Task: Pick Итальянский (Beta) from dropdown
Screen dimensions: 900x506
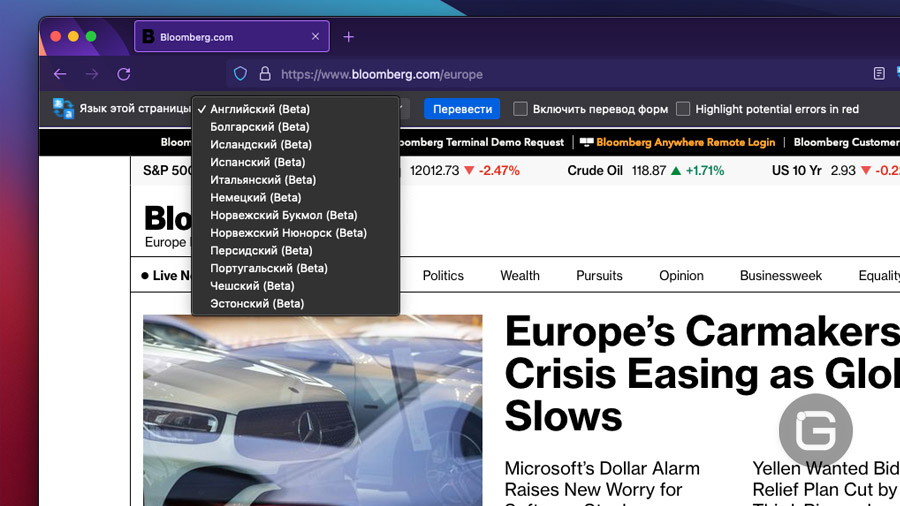Action: tap(295, 180)
